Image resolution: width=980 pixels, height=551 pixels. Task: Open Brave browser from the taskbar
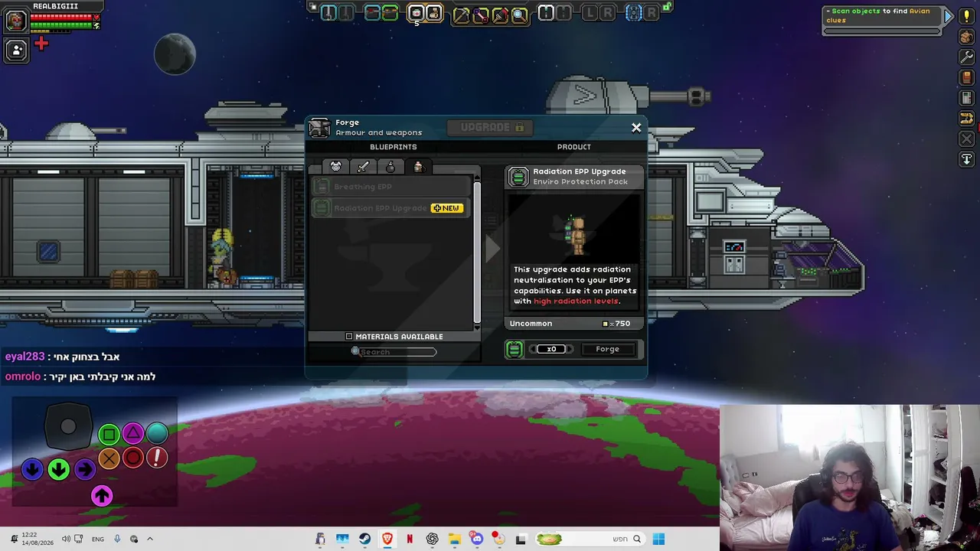(387, 539)
